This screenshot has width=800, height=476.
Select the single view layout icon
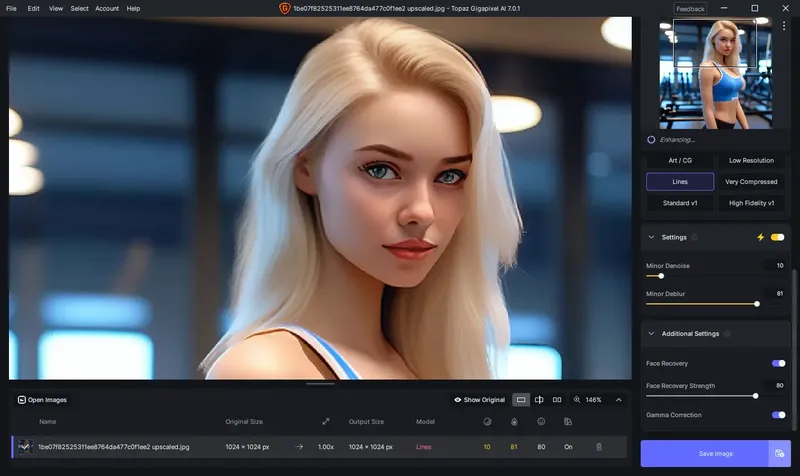pyautogui.click(x=521, y=400)
